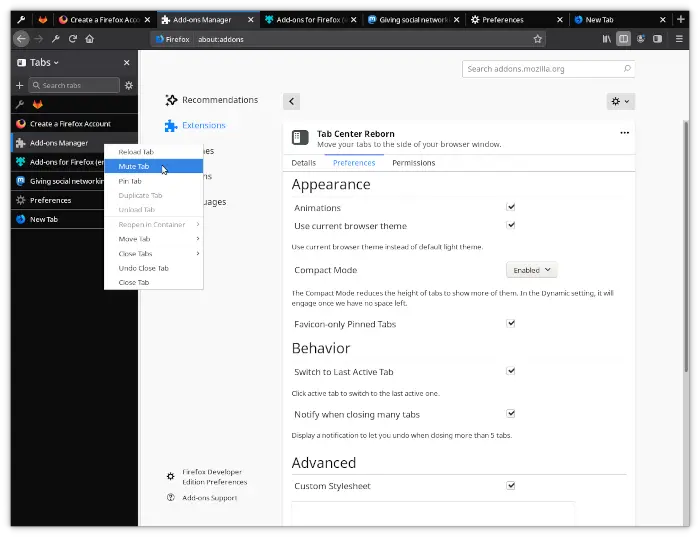Open the Library icon in toolbar
The height and width of the screenshot is (537, 700).
point(606,39)
